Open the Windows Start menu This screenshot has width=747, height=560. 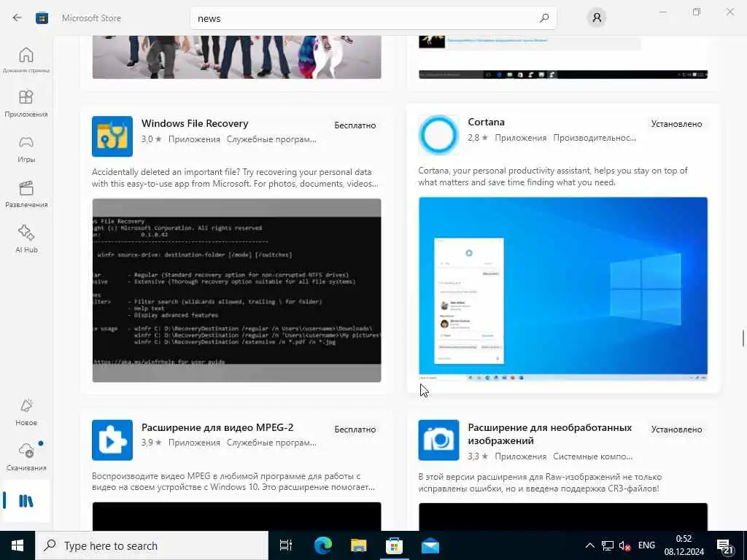click(x=18, y=545)
